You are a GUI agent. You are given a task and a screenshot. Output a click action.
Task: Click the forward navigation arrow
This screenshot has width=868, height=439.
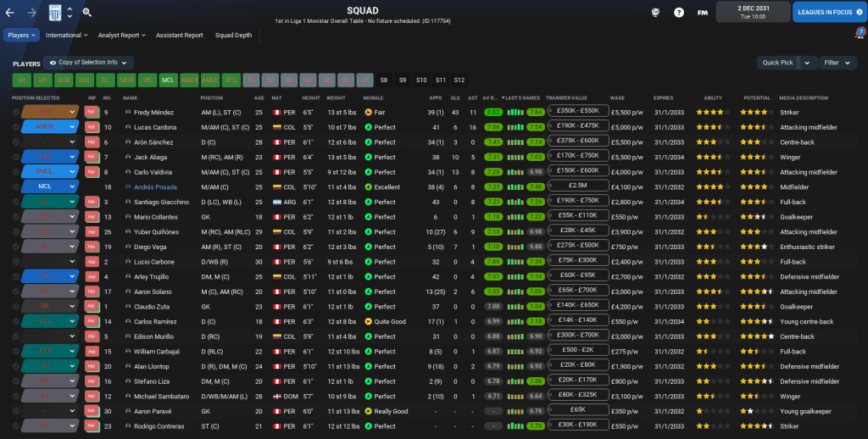click(x=32, y=12)
